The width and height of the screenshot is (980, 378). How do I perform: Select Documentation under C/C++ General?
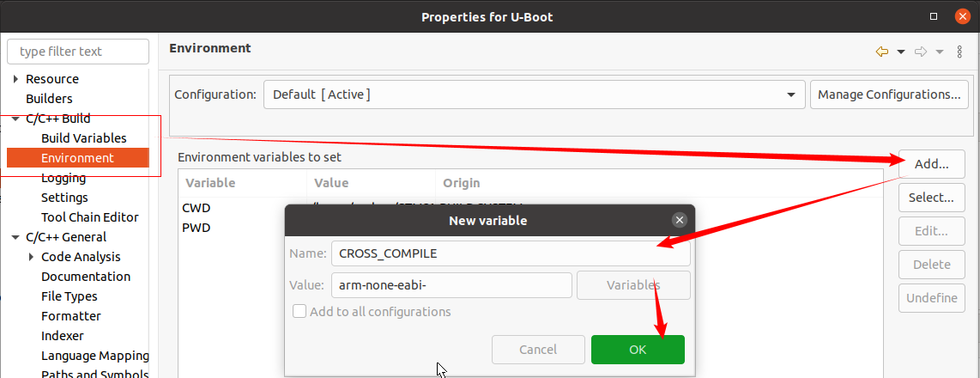tap(86, 277)
